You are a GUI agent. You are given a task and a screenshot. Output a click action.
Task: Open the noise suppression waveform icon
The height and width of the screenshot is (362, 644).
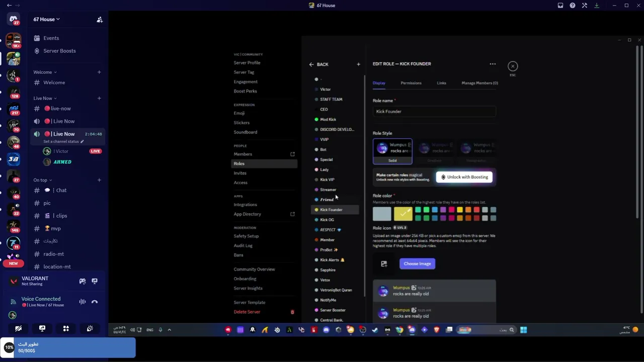82,302
